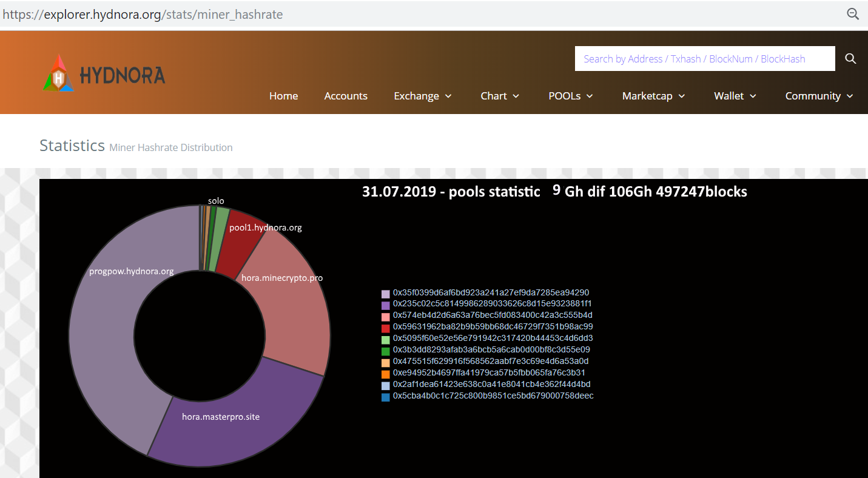
Task: Toggle legend swatch for 0xe94952b4697ffa... address
Action: 386,374
